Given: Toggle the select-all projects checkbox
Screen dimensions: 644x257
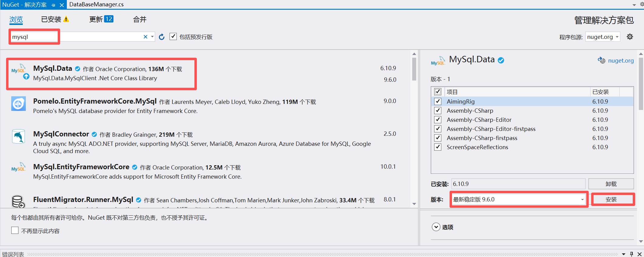Looking at the screenshot, I should tap(438, 92).
